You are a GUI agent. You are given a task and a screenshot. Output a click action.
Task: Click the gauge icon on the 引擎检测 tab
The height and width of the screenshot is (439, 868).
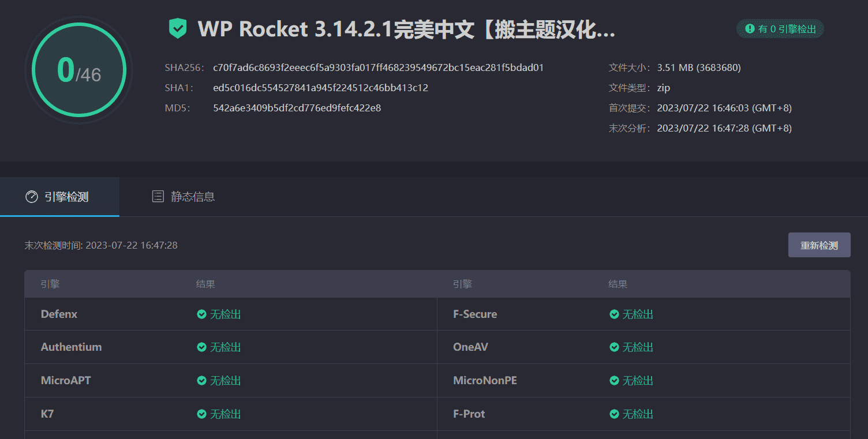coord(32,197)
